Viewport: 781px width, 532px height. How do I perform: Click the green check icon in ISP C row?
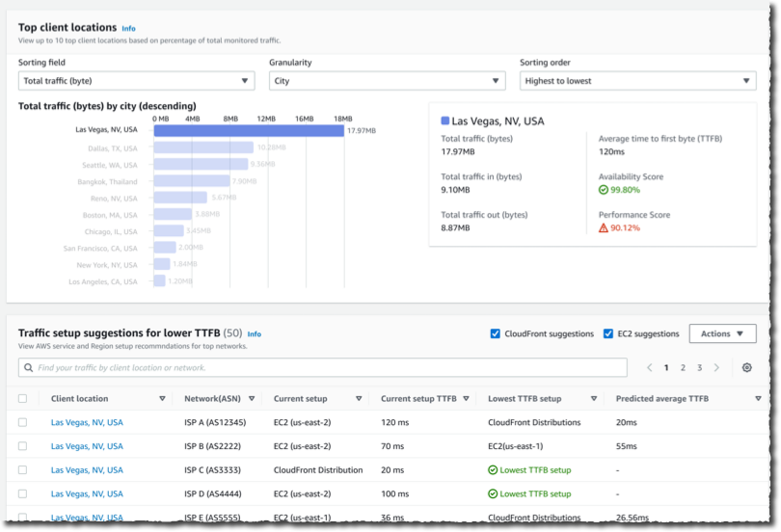493,470
